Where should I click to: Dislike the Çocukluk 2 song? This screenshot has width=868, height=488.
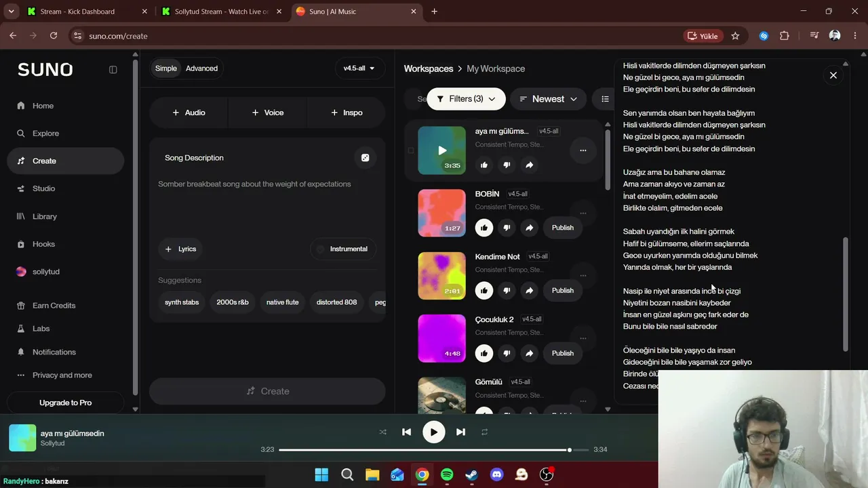(507, 353)
